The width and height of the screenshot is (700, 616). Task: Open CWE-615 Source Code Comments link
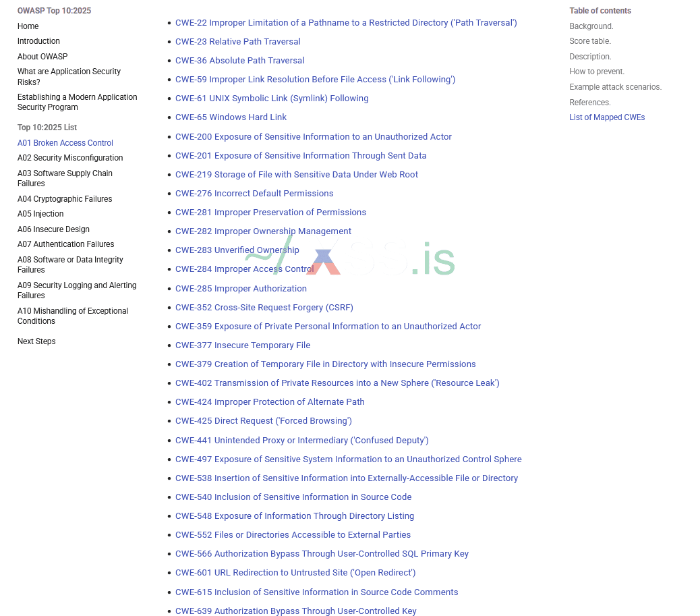(x=316, y=592)
